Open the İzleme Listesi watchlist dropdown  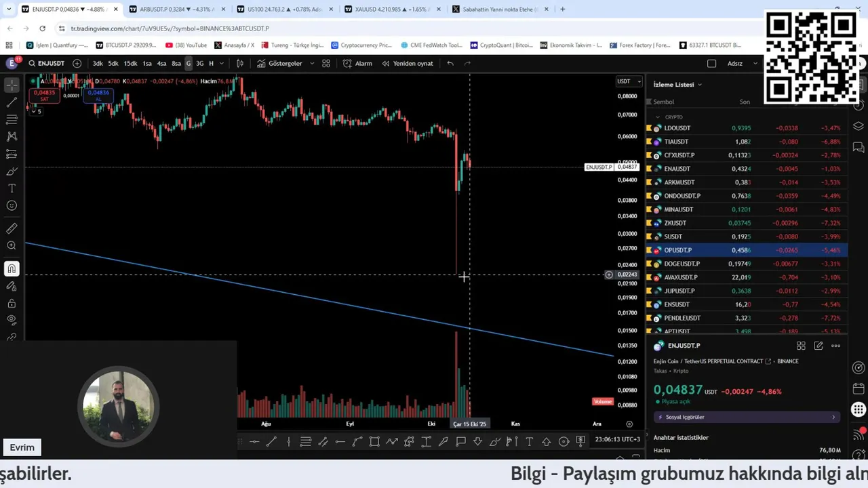677,85
